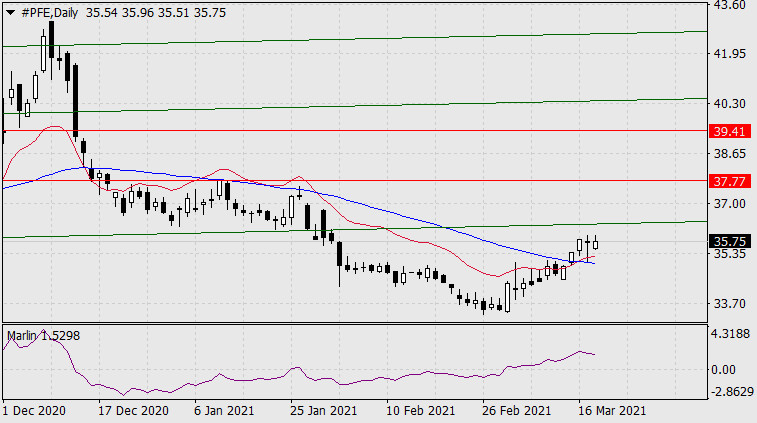Click the 0.00 Marlin scale value
Screen dimensions: 757x423
(724, 370)
